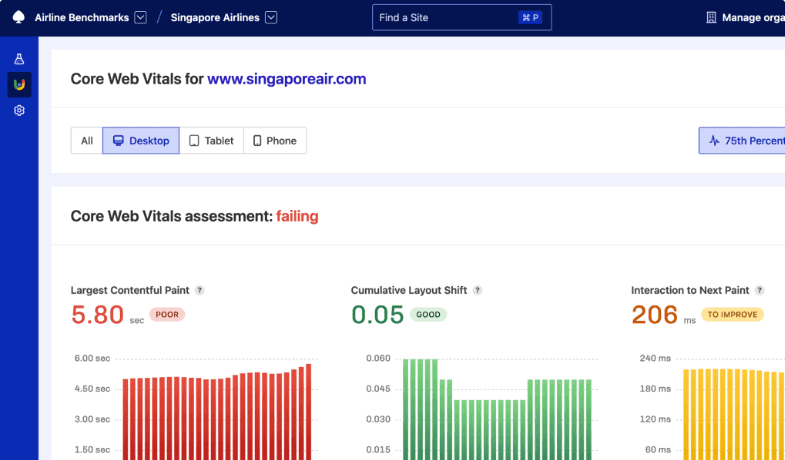The image size is (785, 460).
Task: Open the settings gear in sidebar
Action: click(x=19, y=110)
